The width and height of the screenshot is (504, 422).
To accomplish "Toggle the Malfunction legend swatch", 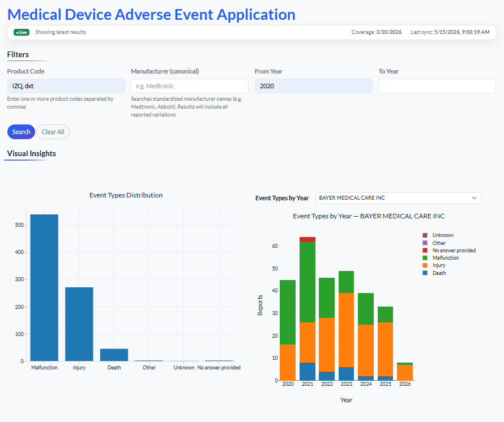I will tap(425, 258).
